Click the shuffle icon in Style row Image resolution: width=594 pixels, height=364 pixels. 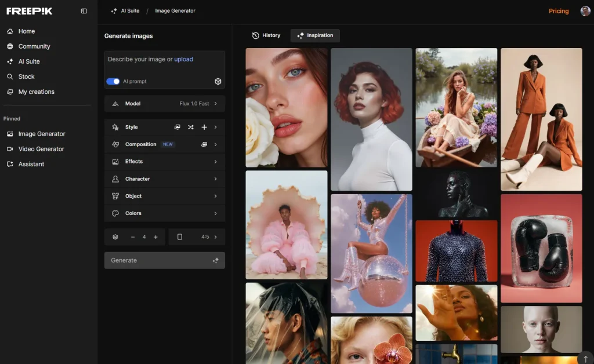tap(191, 127)
